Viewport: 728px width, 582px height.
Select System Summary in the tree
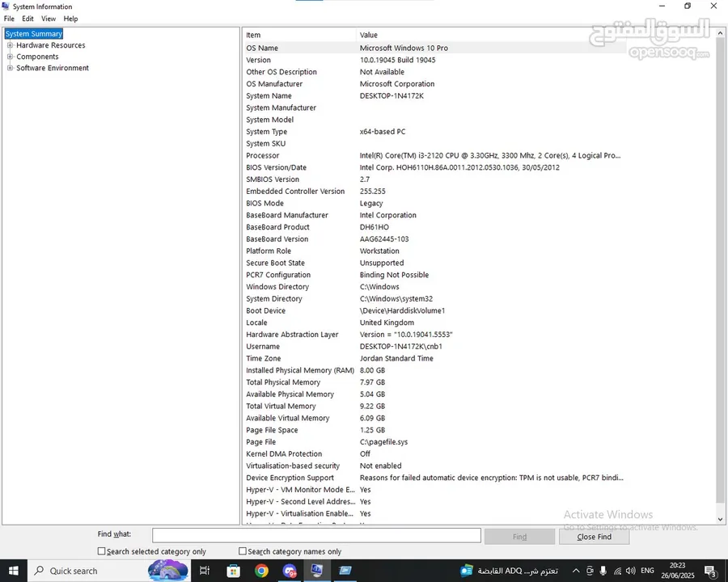pyautogui.click(x=33, y=34)
